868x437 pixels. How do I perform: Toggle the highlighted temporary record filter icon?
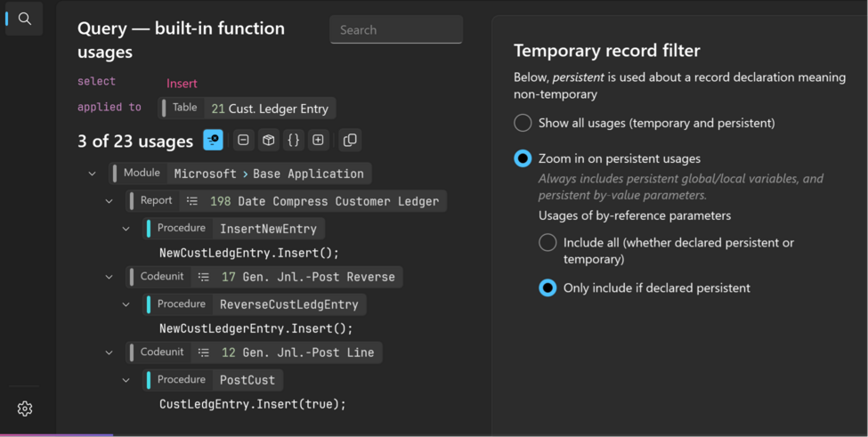point(213,140)
